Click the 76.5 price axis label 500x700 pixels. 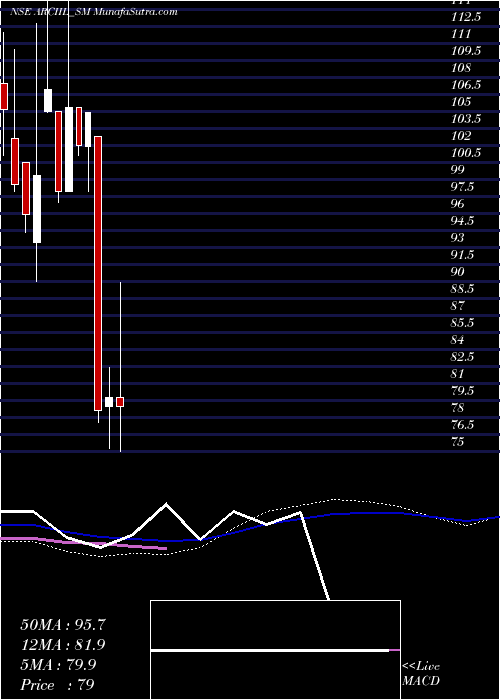(x=462, y=425)
